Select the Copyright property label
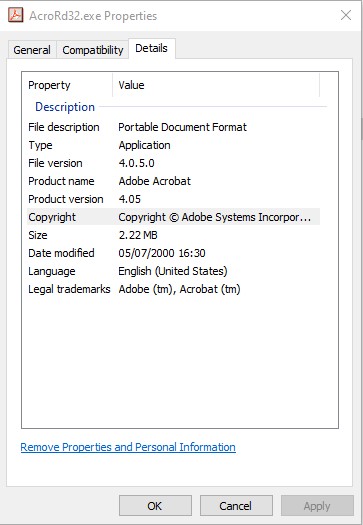Screen dimensions: 363x525 coord(52,217)
